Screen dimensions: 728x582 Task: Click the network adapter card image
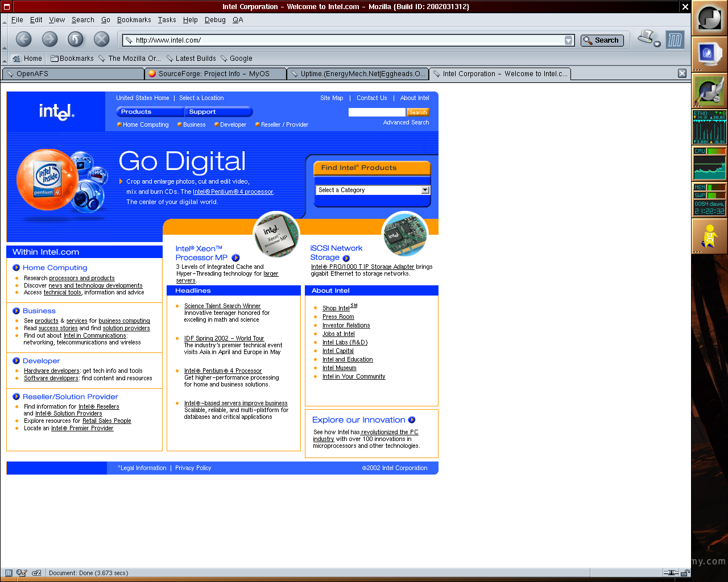[x=405, y=234]
